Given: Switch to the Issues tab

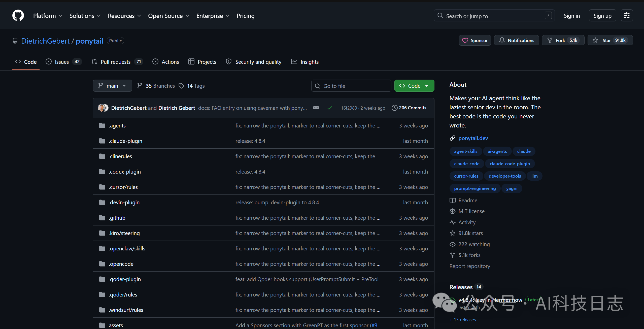Looking at the screenshot, I should (x=64, y=62).
